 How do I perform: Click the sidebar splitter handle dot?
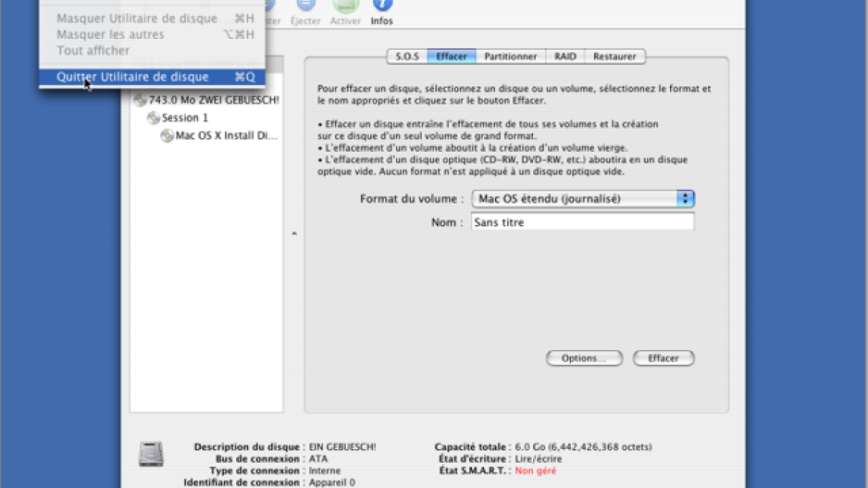pyautogui.click(x=294, y=233)
